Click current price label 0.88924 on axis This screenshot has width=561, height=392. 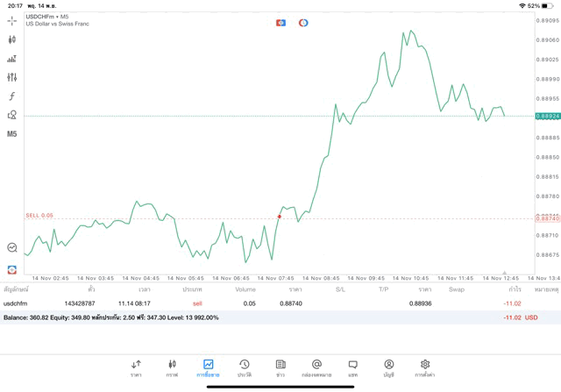(548, 116)
